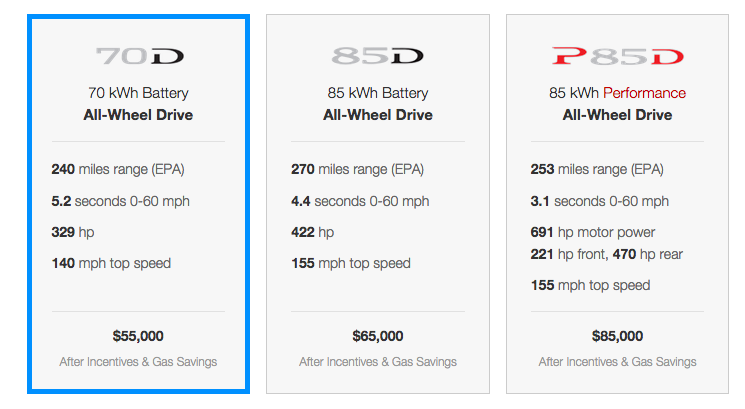Click 422 hp specification
This screenshot has height=409, width=745.
coord(312,233)
